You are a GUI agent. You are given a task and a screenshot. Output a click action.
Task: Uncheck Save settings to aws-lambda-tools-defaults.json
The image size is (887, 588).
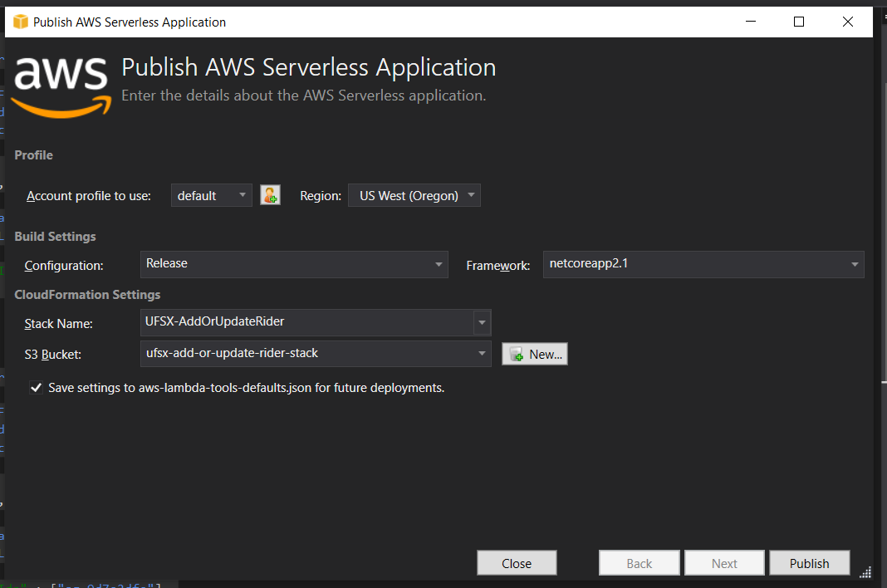(x=36, y=387)
